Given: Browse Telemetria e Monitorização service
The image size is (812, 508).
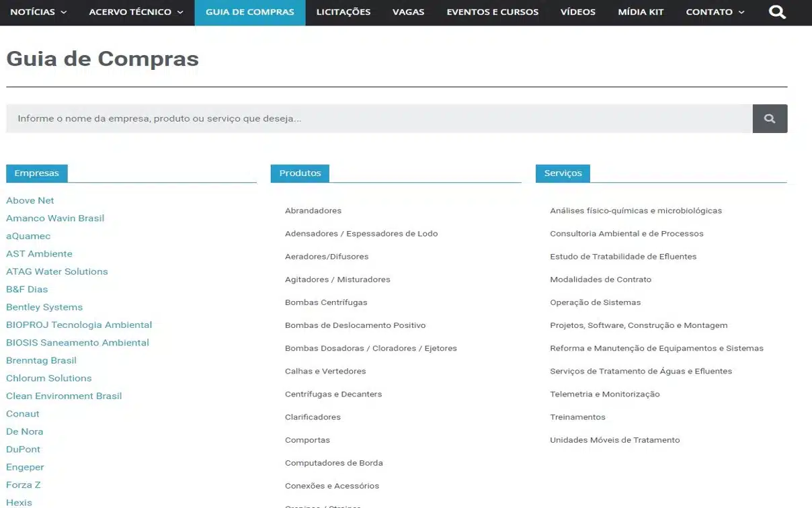Looking at the screenshot, I should point(605,394).
